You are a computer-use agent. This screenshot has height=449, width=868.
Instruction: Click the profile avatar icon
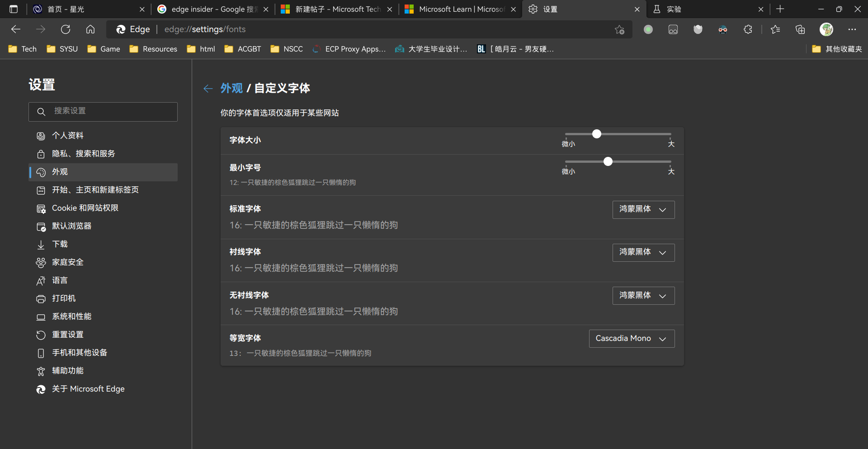click(826, 29)
